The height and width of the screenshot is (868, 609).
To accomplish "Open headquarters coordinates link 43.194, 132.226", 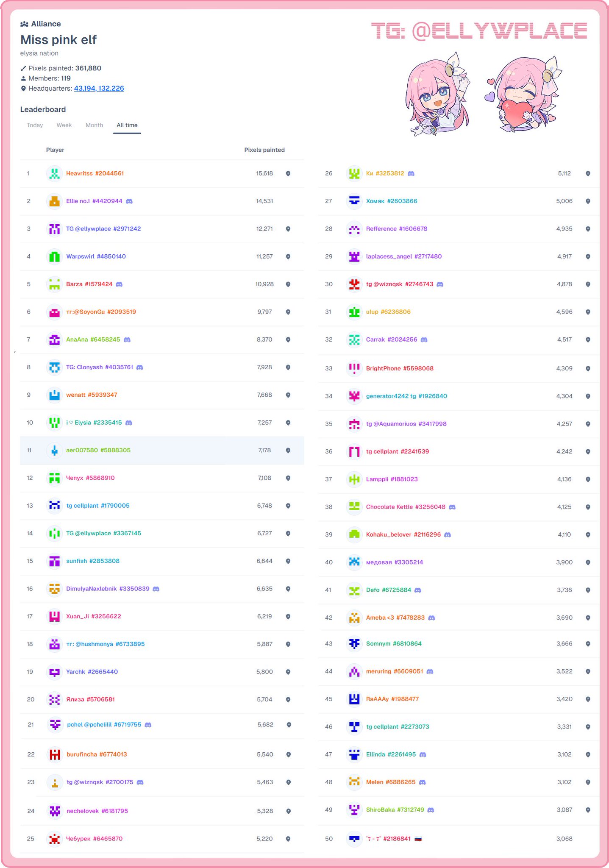I will (x=99, y=88).
